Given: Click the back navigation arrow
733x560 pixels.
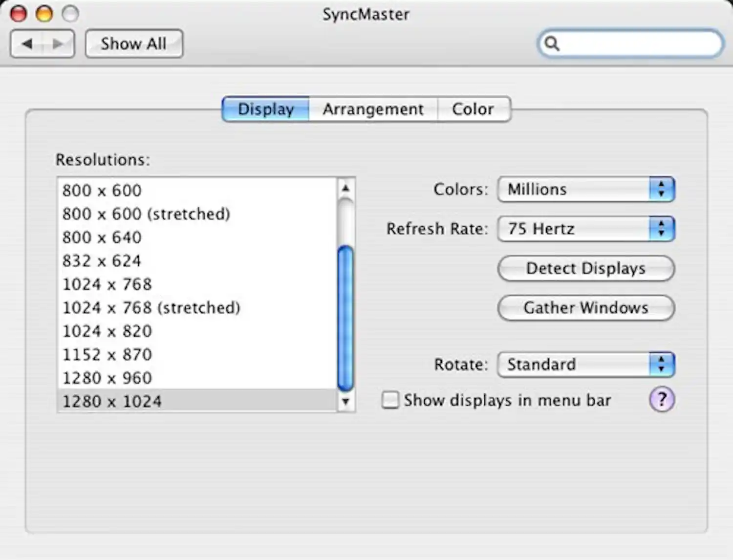Looking at the screenshot, I should [x=27, y=43].
